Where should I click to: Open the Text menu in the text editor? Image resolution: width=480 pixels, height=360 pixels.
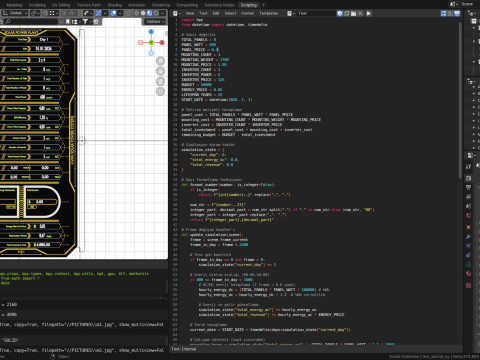(203, 13)
